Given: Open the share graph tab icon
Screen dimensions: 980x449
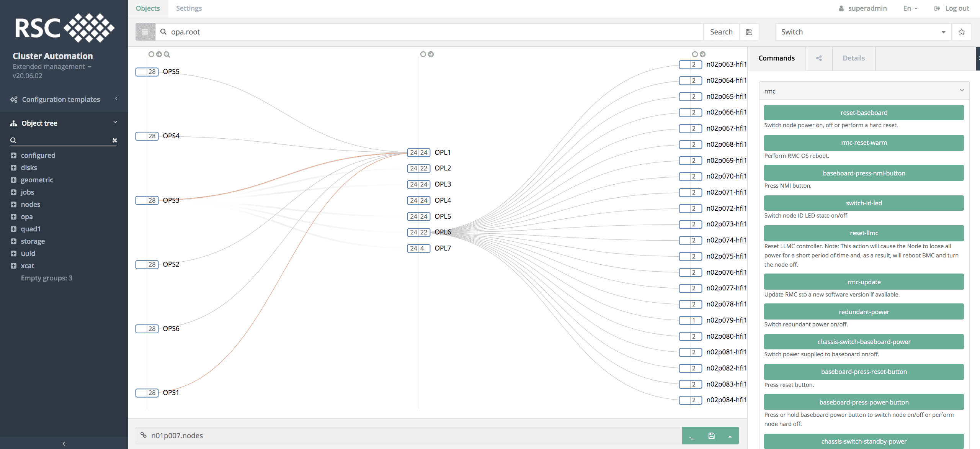Looking at the screenshot, I should tap(819, 58).
